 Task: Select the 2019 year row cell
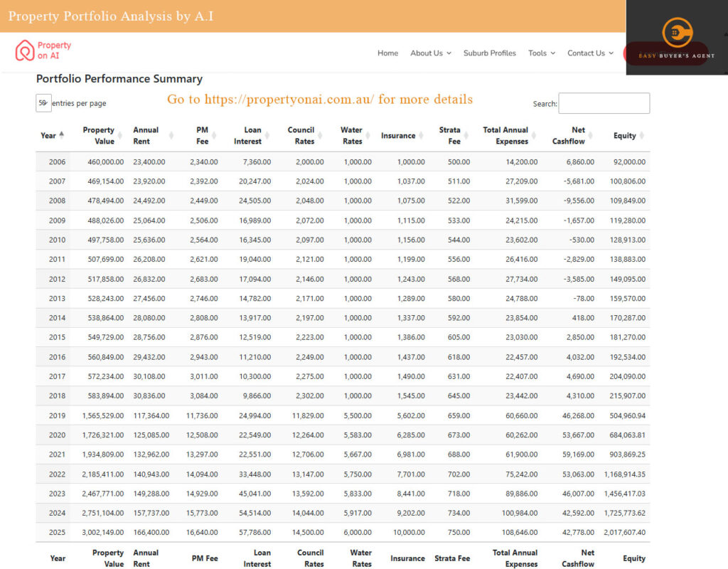57,415
